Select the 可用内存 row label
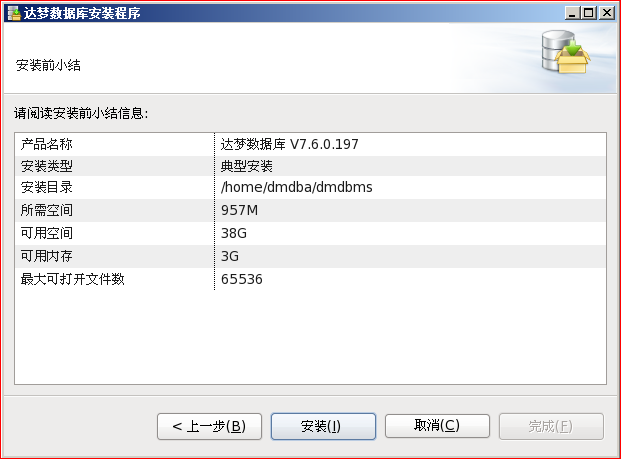The width and height of the screenshot is (621, 459). tap(46, 256)
